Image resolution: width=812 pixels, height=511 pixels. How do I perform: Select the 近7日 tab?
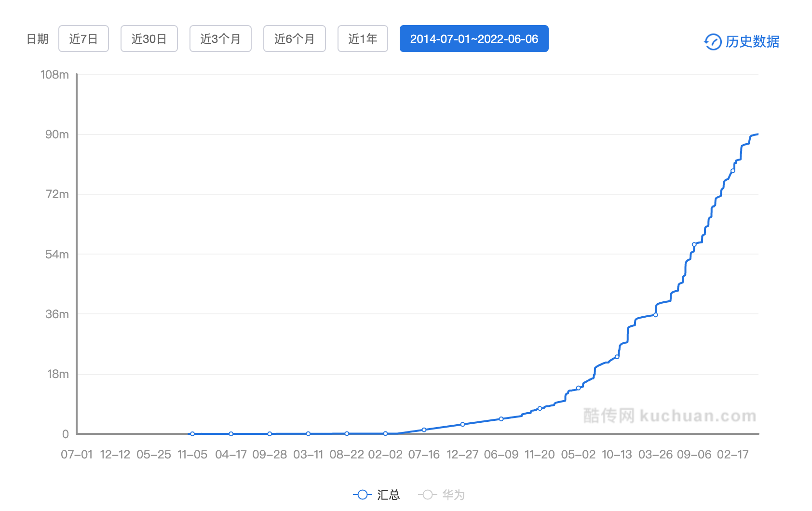pos(83,39)
